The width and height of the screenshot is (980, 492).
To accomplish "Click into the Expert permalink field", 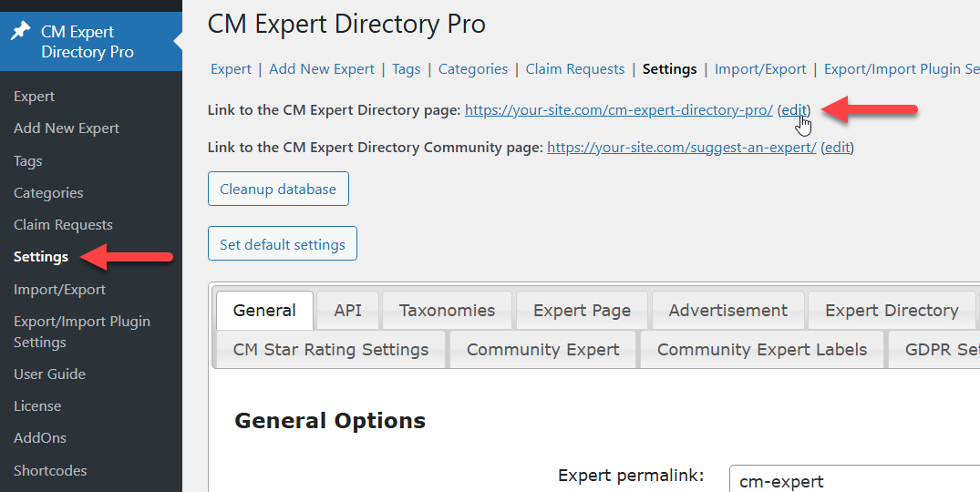I will tap(854, 479).
